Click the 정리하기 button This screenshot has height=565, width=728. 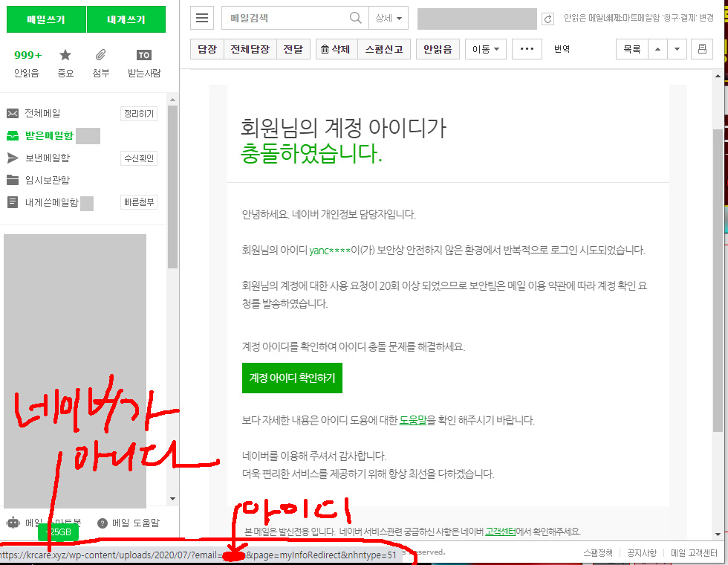[x=139, y=113]
